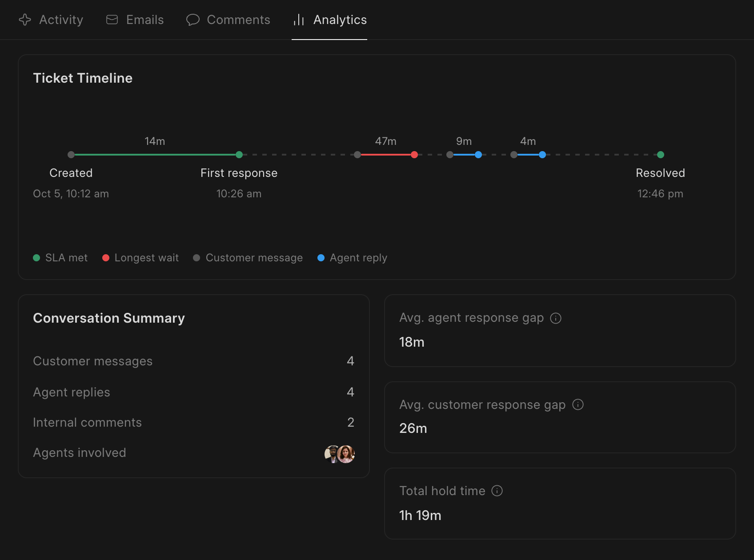Viewport: 754px width, 560px height.
Task: Click info icon next to Total hold time
Action: 497,491
